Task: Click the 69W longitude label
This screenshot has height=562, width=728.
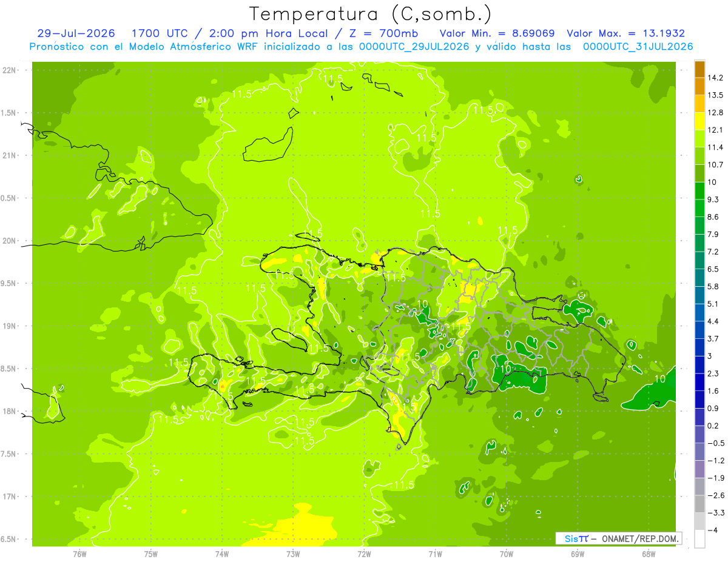Action: pos(578,554)
